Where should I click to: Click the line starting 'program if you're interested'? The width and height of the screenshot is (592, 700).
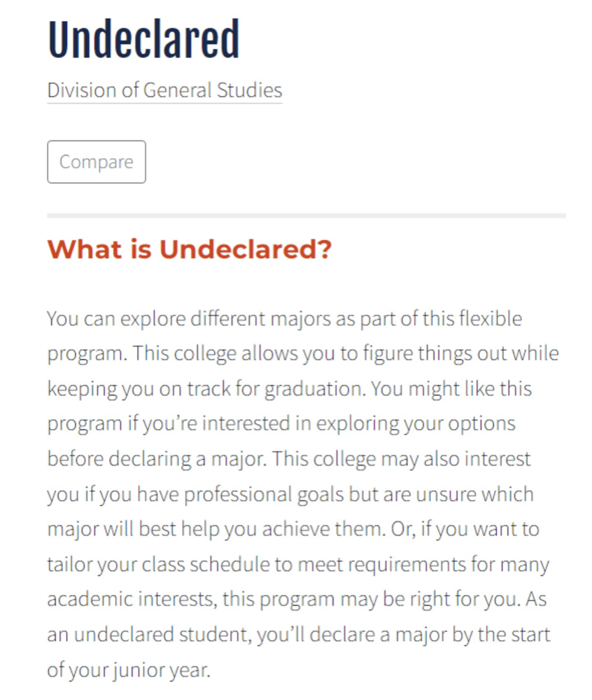tap(281, 424)
